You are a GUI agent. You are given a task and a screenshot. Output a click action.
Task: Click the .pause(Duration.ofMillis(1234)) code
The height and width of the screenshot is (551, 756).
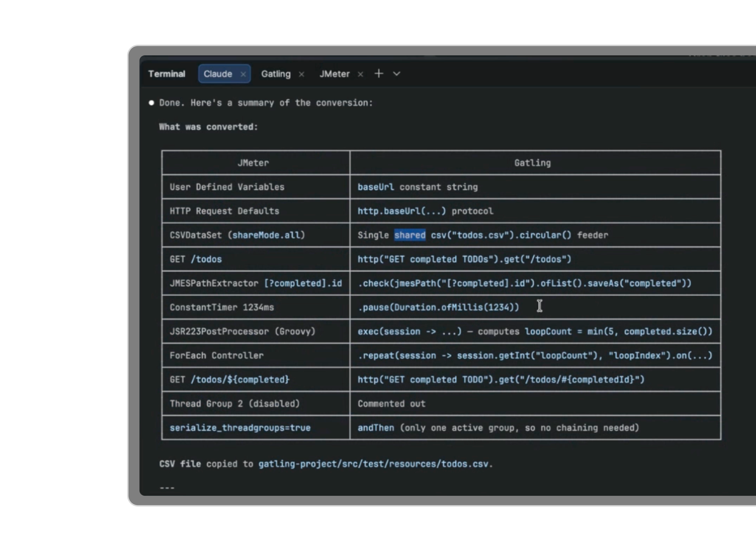tap(438, 307)
